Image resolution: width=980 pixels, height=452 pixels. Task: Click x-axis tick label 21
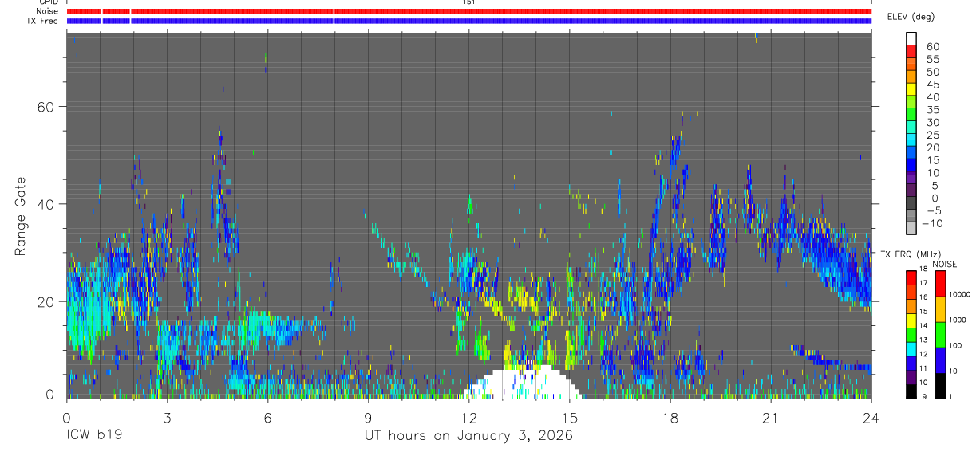[771, 417]
